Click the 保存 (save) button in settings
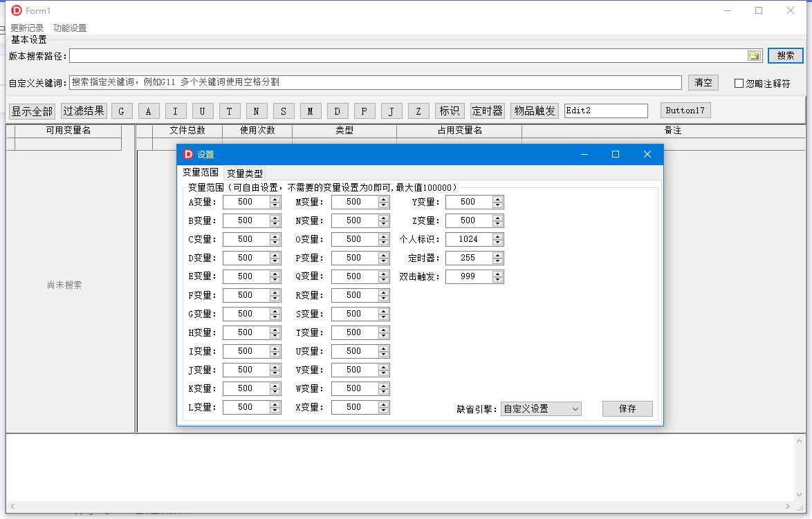 pyautogui.click(x=627, y=408)
